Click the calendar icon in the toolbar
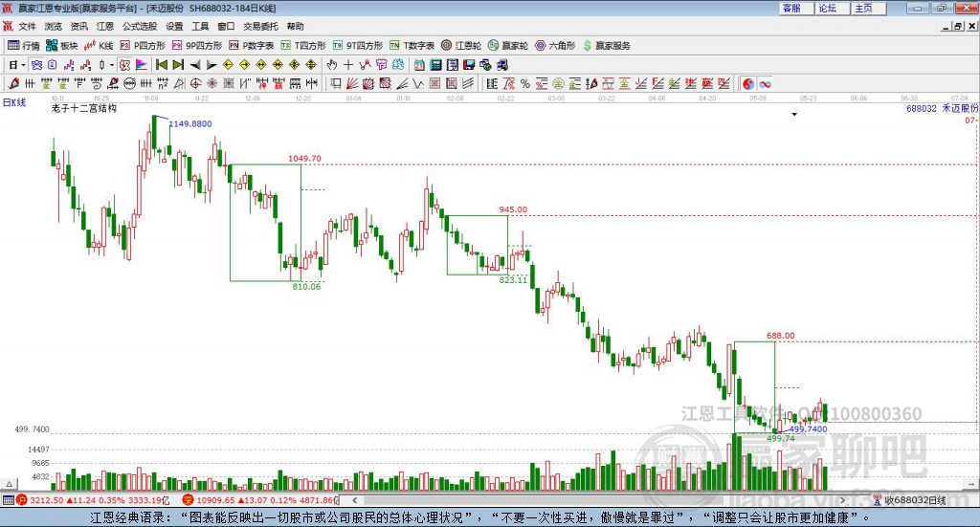Image resolution: width=980 pixels, height=527 pixels. (419, 65)
